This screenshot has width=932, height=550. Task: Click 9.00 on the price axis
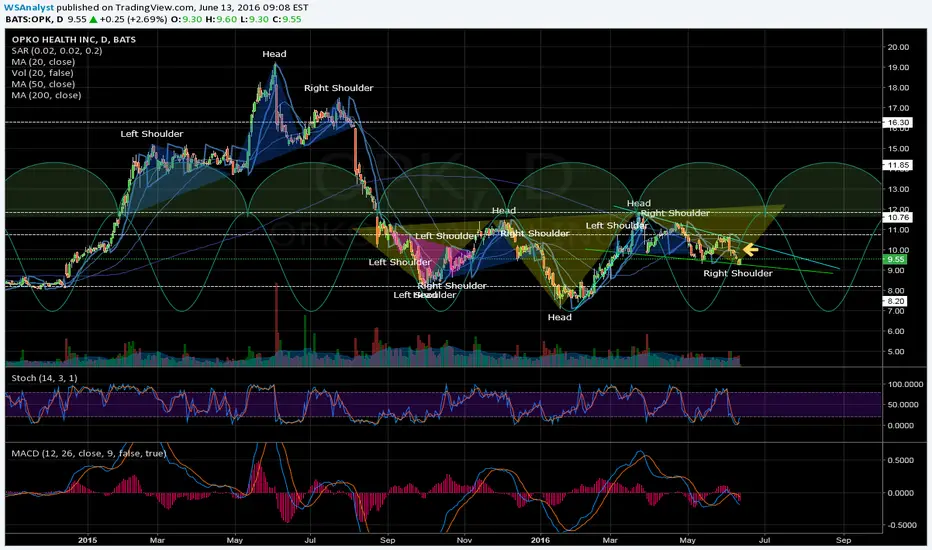tap(896, 271)
